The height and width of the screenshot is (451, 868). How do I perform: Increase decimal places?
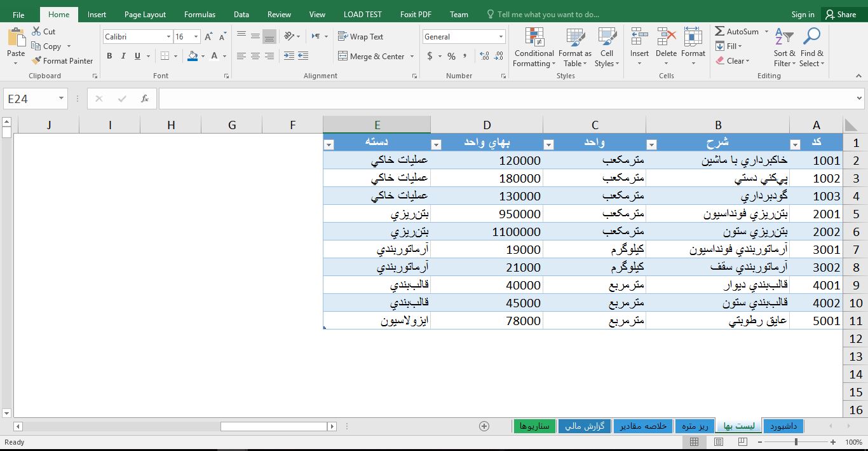click(x=484, y=56)
